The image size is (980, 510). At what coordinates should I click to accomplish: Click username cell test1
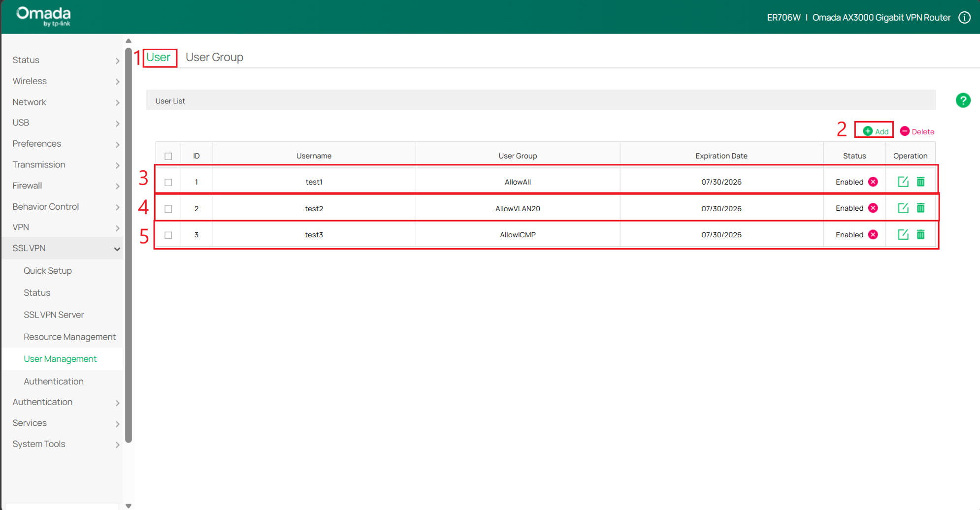314,182
